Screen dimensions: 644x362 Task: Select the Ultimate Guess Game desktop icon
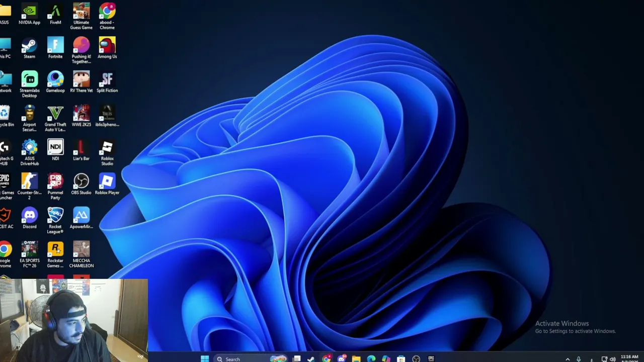(81, 16)
